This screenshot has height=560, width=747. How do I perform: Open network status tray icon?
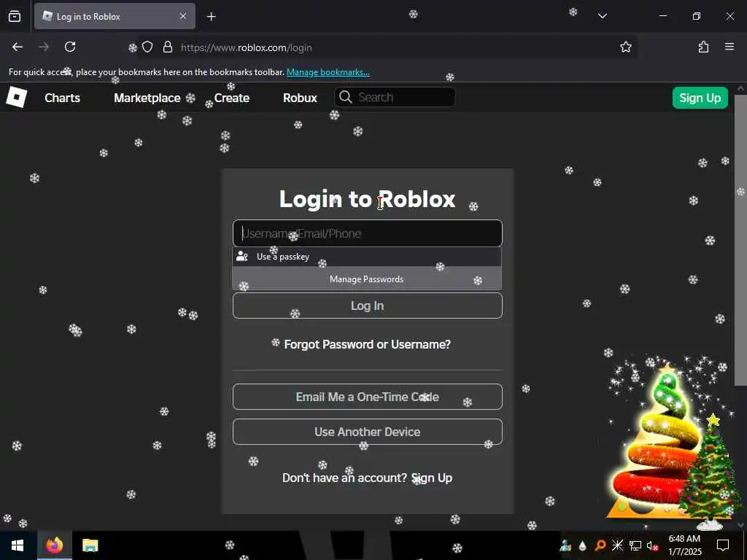click(x=635, y=545)
